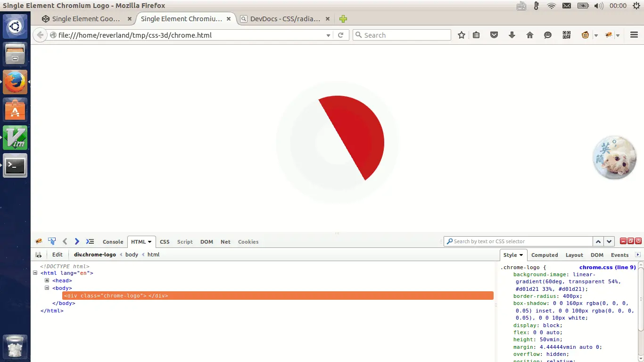Image resolution: width=644 pixels, height=362 pixels.
Task: Open Vim from the Ubuntu dock
Action: (15, 138)
